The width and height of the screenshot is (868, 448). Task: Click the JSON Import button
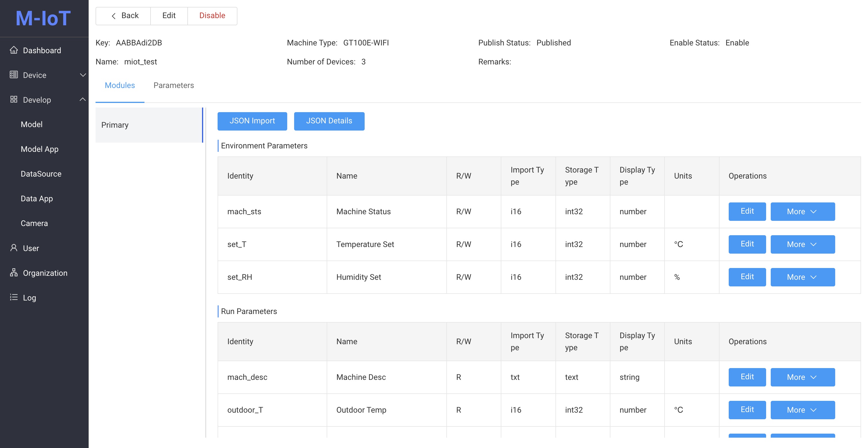point(252,121)
